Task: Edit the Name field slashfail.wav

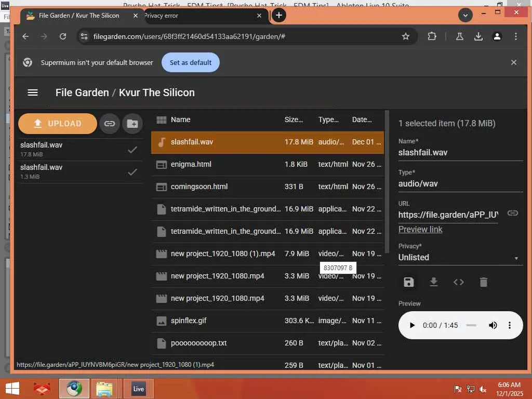Action: click(460, 153)
